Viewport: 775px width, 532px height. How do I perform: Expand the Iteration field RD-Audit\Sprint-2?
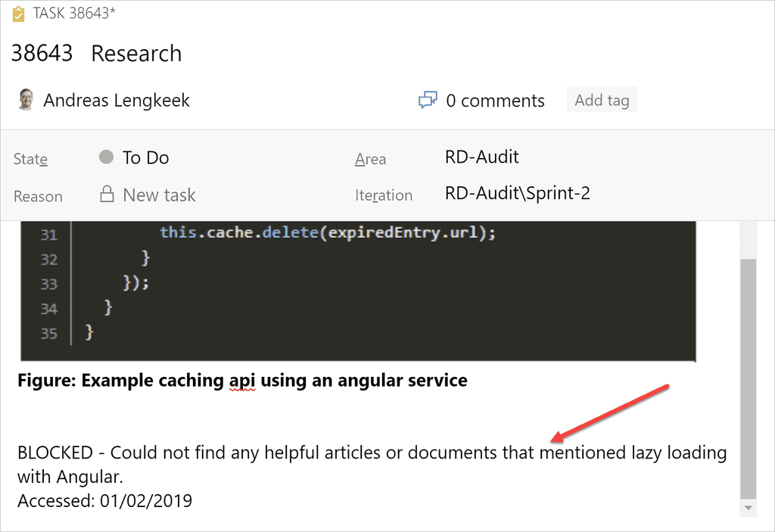click(517, 193)
